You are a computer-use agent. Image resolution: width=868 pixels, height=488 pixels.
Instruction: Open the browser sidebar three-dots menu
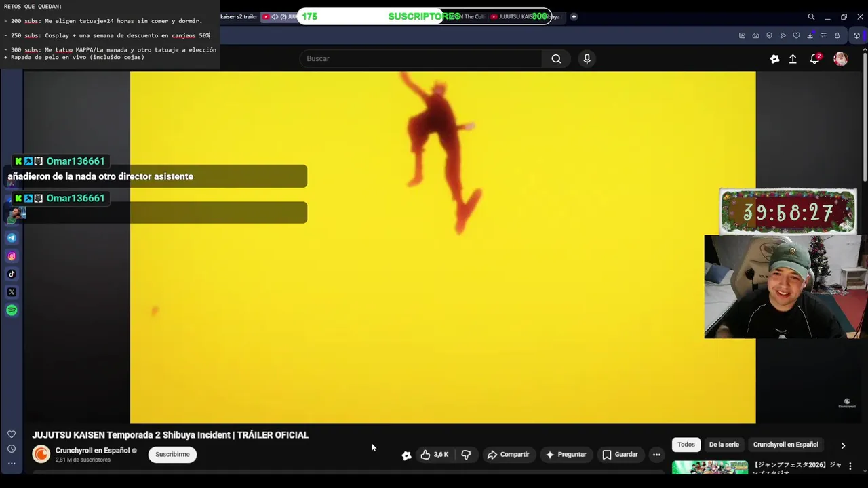point(12,464)
